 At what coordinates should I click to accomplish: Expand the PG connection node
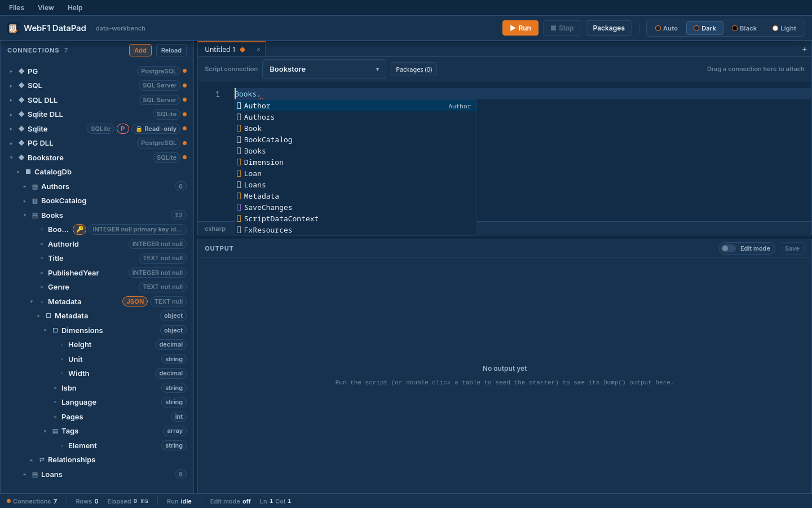[x=11, y=71]
